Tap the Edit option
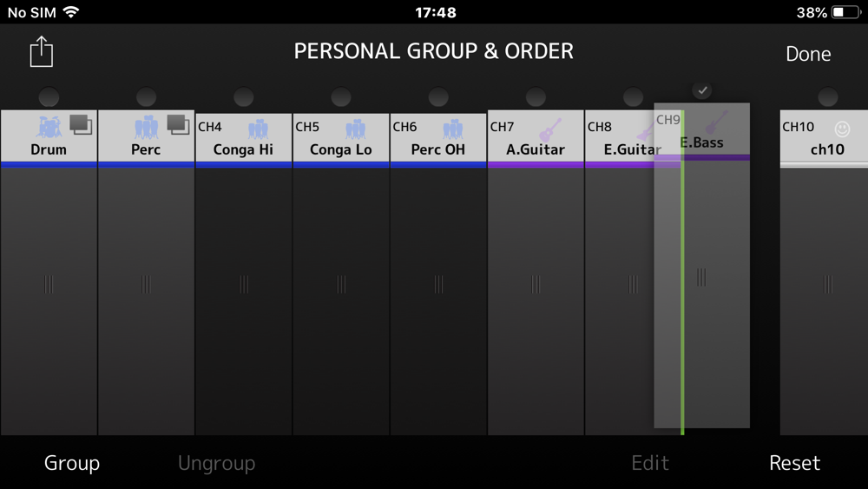 tap(650, 462)
